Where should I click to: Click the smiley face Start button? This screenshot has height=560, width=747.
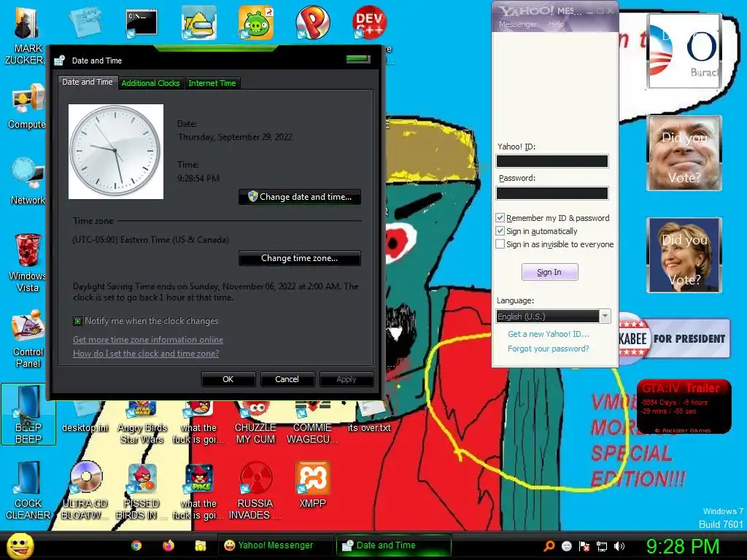point(20,545)
